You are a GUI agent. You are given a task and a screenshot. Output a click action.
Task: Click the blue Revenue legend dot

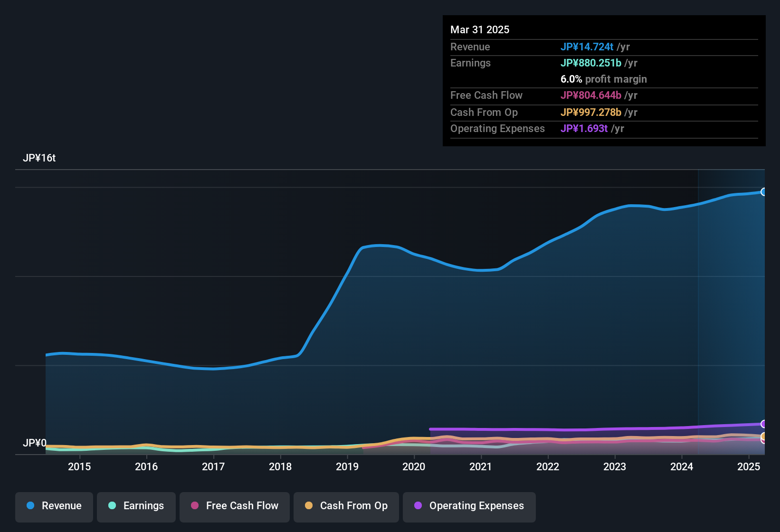[30, 505]
